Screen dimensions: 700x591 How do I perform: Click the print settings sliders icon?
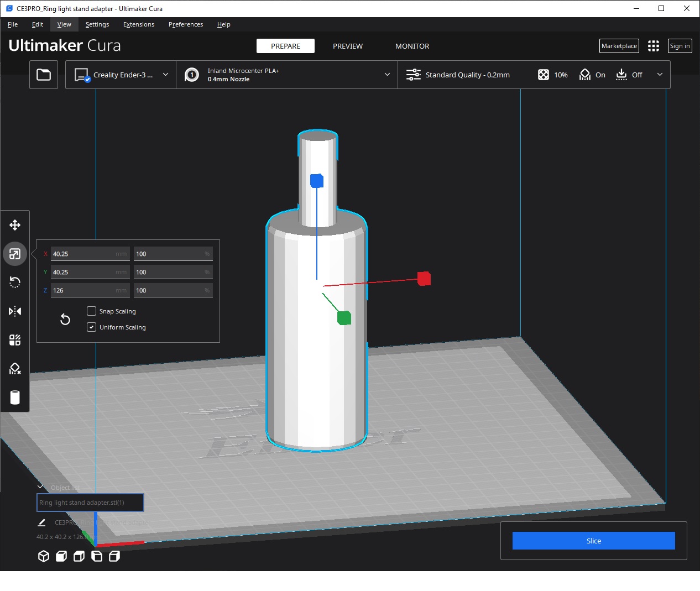tap(414, 75)
